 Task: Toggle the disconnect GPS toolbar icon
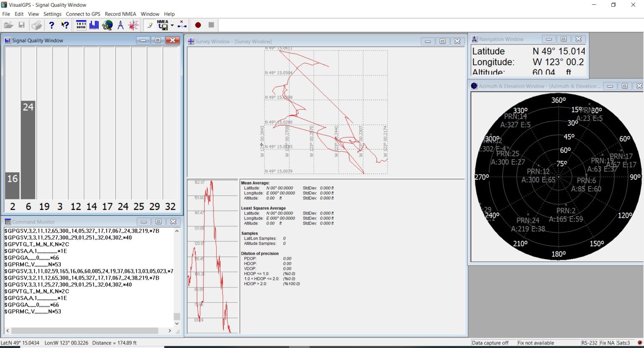pyautogui.click(x=182, y=25)
